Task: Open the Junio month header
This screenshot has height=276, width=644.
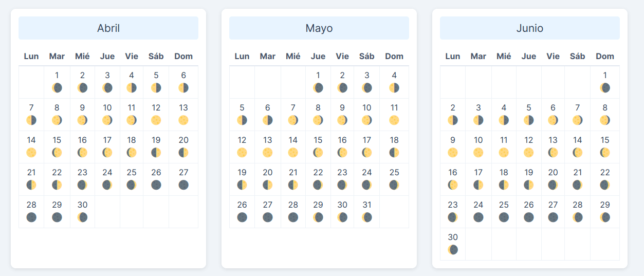Action: (x=530, y=28)
